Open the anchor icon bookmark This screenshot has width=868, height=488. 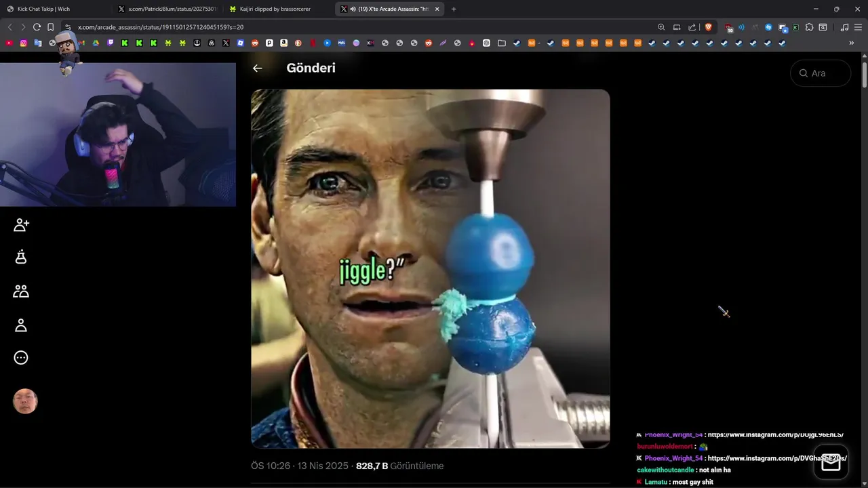[197, 43]
